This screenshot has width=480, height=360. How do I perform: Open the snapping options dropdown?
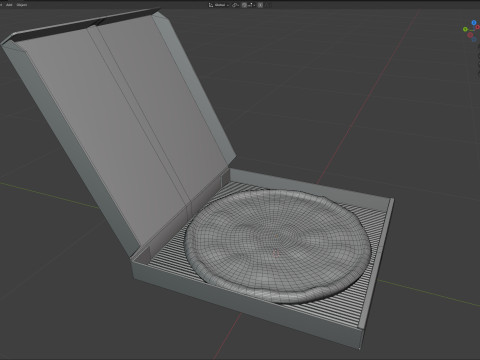[x=252, y=5]
